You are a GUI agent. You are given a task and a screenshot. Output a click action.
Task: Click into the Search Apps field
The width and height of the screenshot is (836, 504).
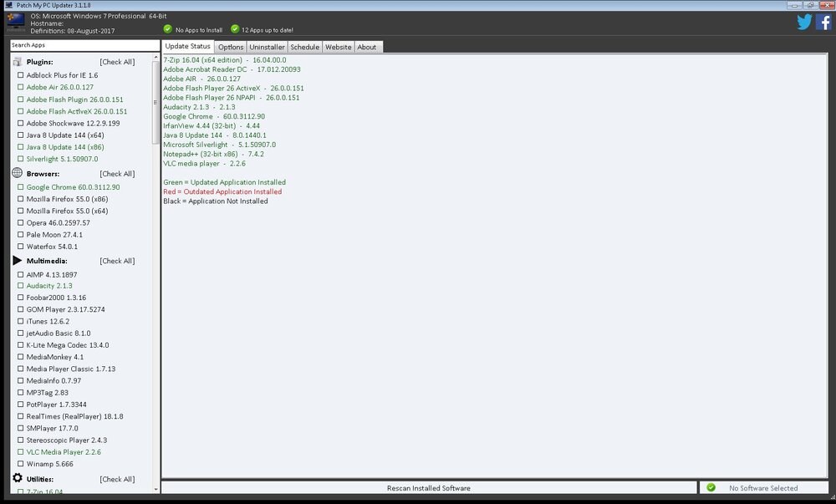(x=84, y=45)
